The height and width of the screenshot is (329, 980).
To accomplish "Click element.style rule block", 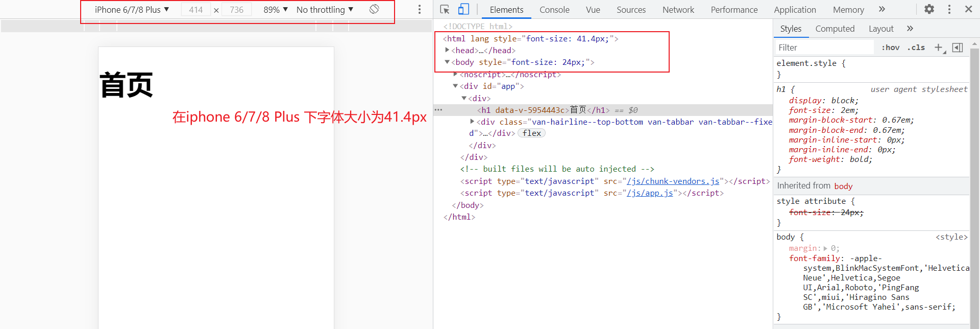I will pos(872,69).
